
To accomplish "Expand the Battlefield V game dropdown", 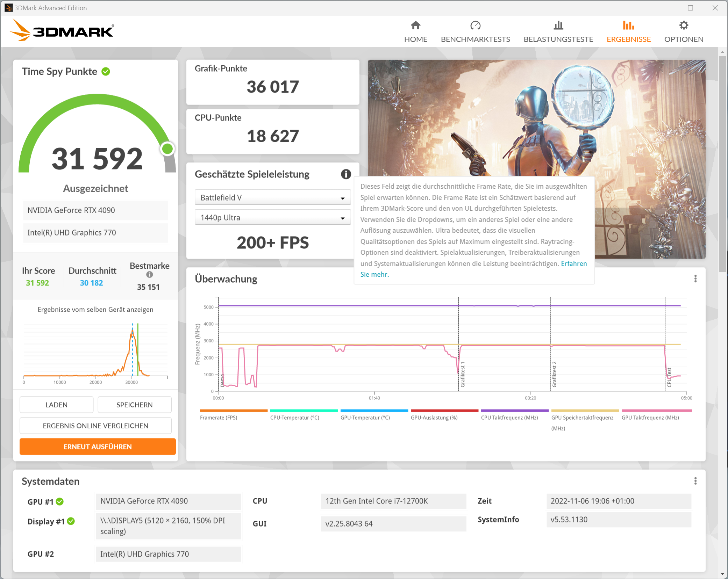I will pos(272,198).
